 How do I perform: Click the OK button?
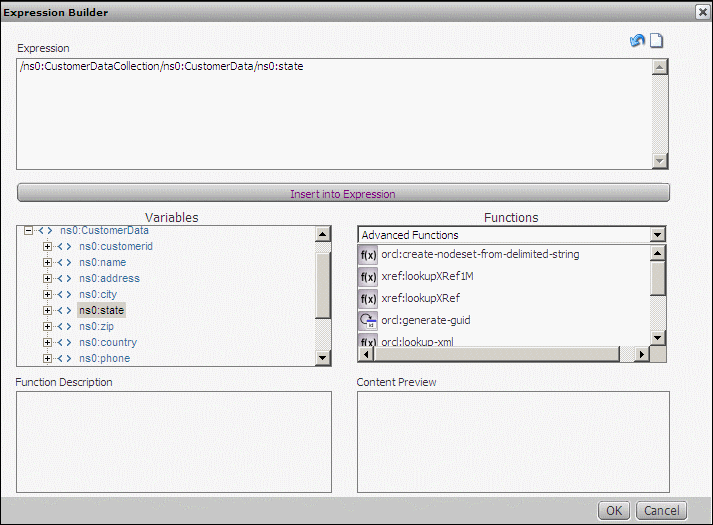[614, 510]
